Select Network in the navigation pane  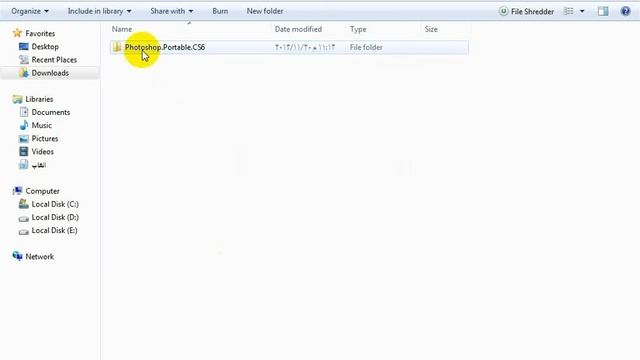(x=40, y=257)
